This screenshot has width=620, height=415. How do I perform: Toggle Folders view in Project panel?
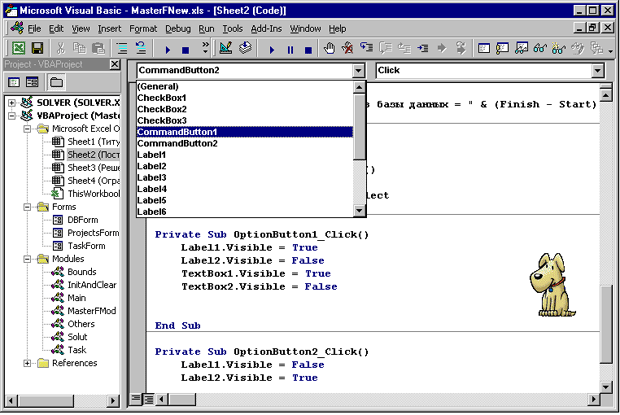[56, 82]
